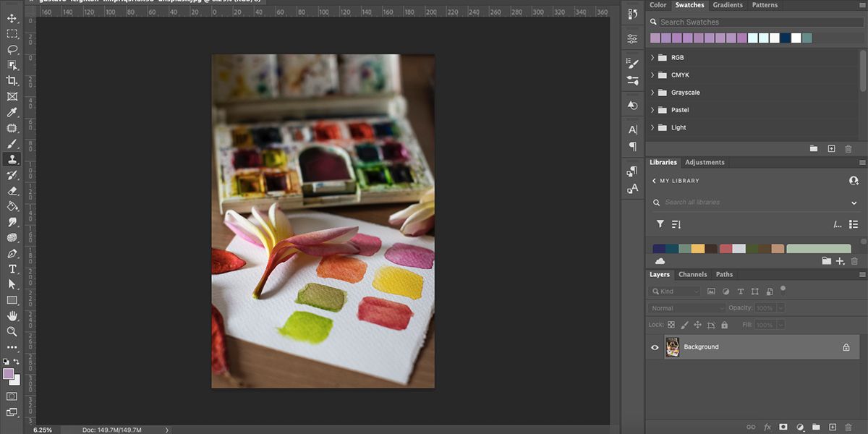Select the Brush tool
This screenshot has width=868, height=434.
click(12, 143)
